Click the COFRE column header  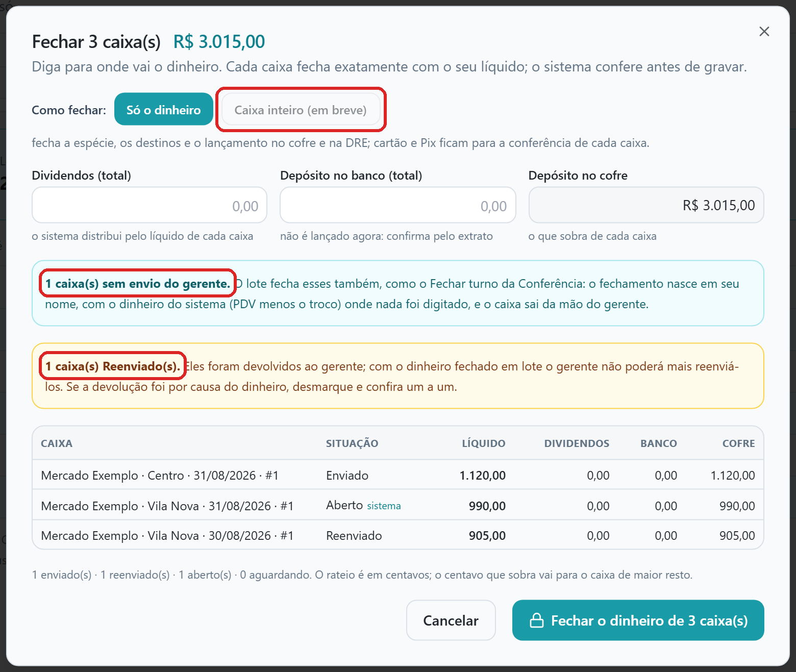(x=738, y=443)
